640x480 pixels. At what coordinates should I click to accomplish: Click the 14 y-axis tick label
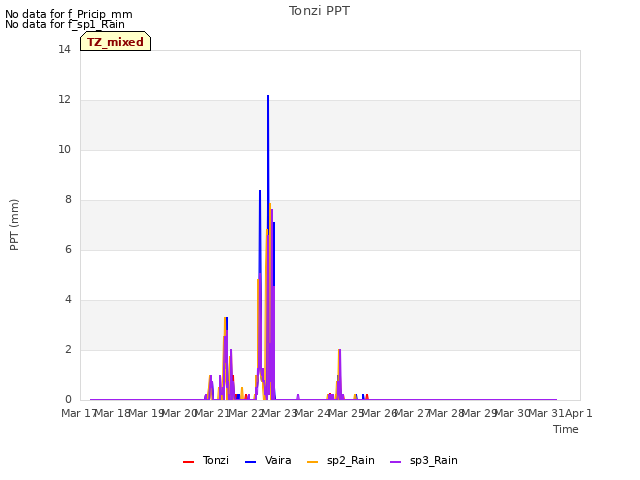click(x=64, y=50)
